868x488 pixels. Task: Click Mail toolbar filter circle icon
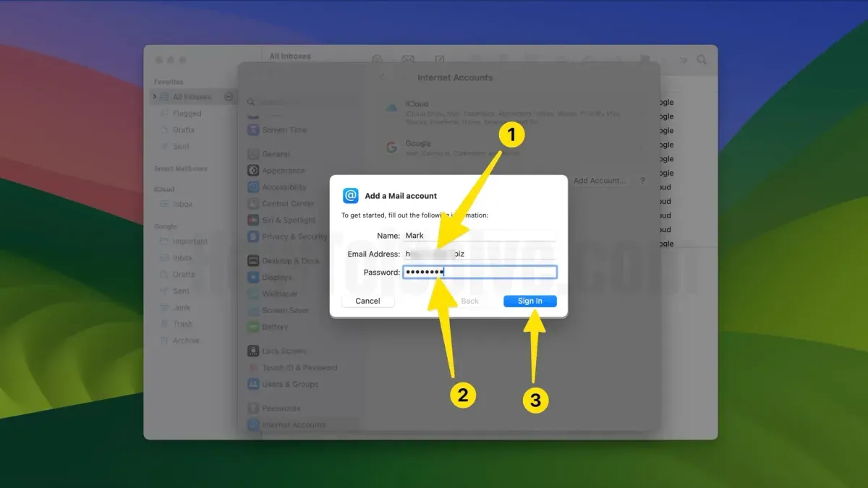[377, 60]
